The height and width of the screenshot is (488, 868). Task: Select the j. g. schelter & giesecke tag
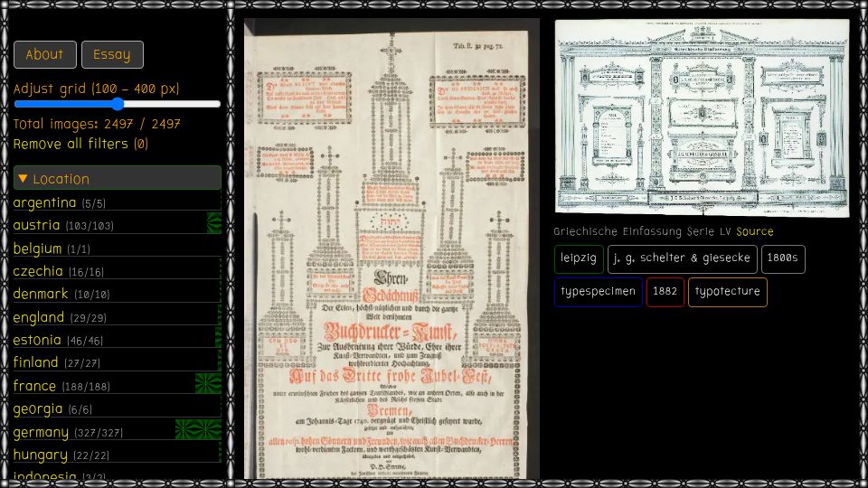(682, 258)
